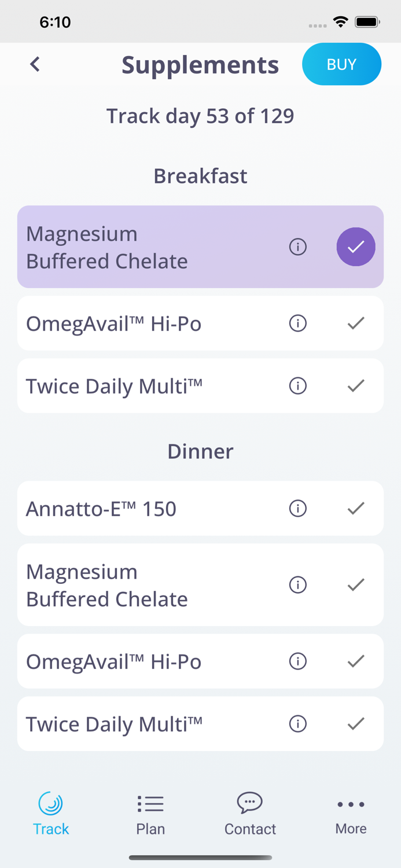View info for dinner OmegAvail Hi-Po
The width and height of the screenshot is (401, 868).
coord(297,661)
